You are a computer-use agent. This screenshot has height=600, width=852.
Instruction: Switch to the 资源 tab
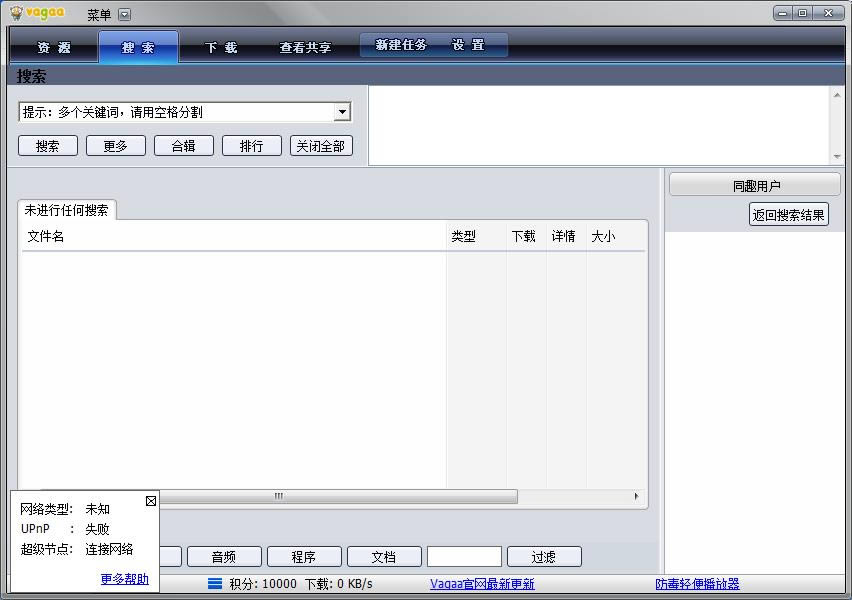coord(54,47)
